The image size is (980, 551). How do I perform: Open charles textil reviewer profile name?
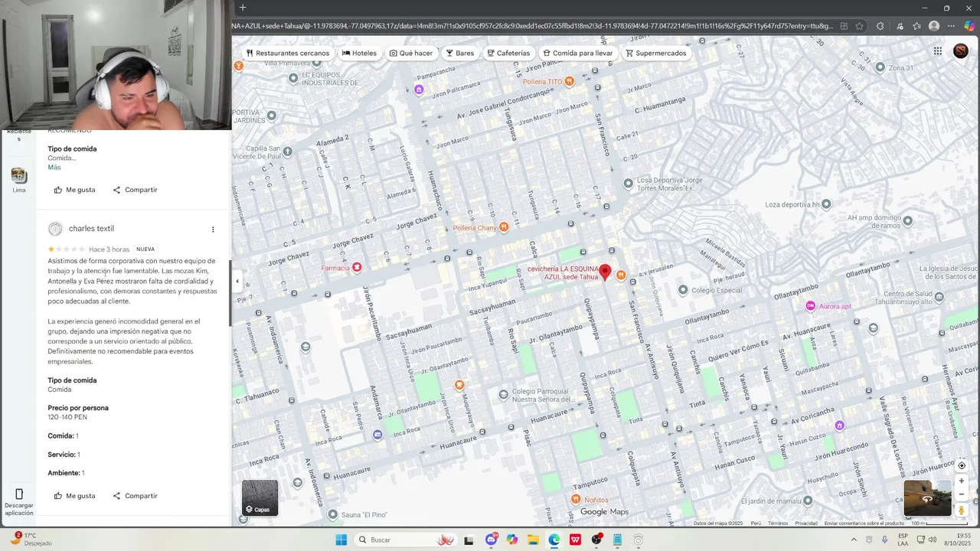coord(91,229)
